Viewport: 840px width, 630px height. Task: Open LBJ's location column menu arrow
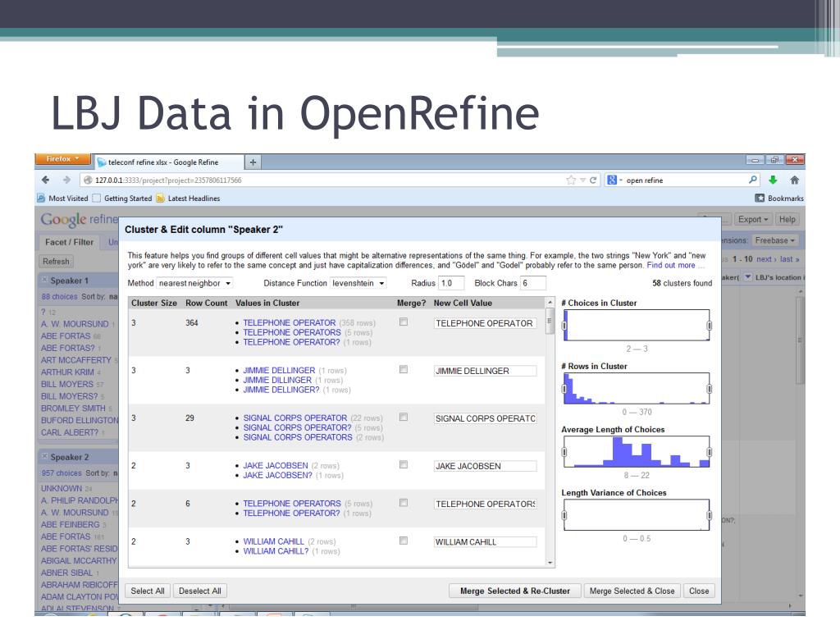[x=748, y=277]
